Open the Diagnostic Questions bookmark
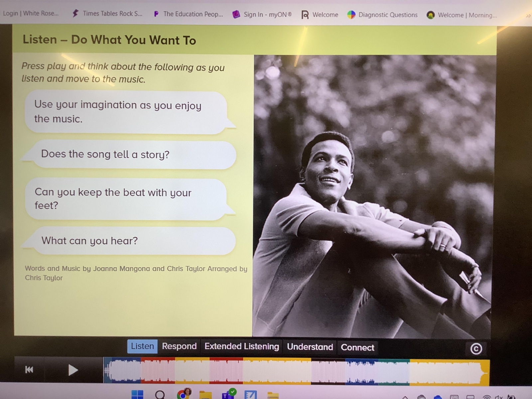This screenshot has width=532, height=399. point(382,15)
